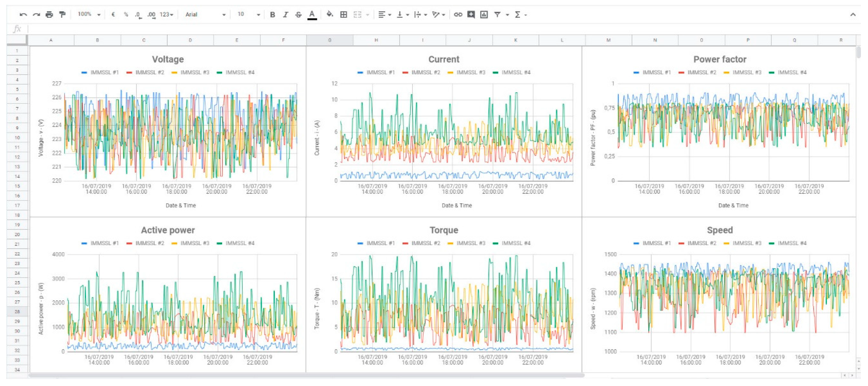Screen dimensions: 868x386
Task: Open the text color picker
Action: (x=312, y=14)
